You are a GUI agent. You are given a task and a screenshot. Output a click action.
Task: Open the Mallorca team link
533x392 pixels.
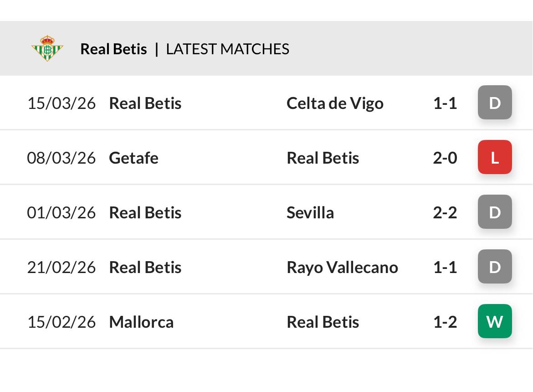pos(141,322)
